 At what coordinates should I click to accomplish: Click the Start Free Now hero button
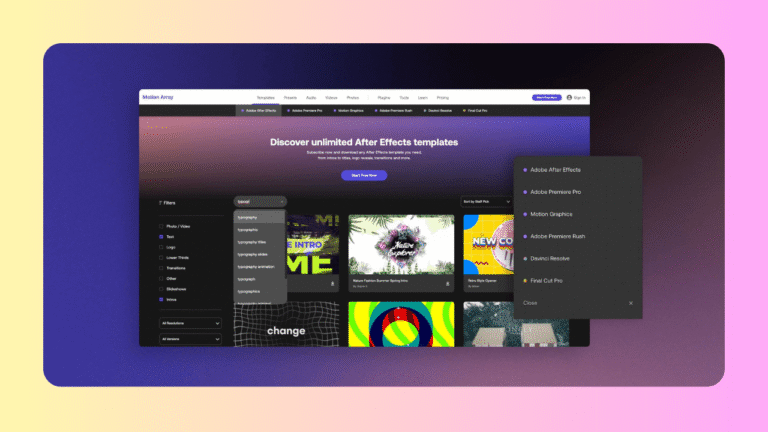point(364,175)
